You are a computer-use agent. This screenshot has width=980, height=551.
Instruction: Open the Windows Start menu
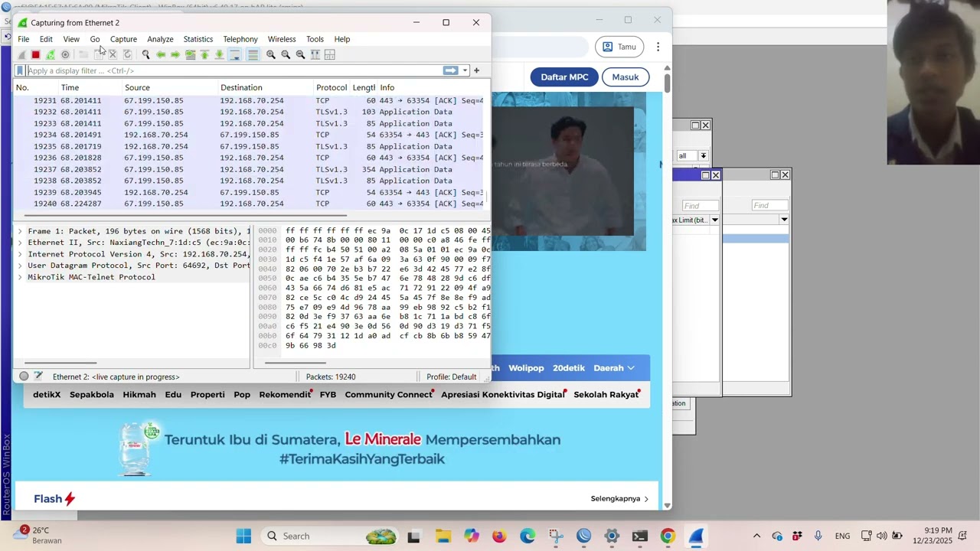tap(243, 536)
